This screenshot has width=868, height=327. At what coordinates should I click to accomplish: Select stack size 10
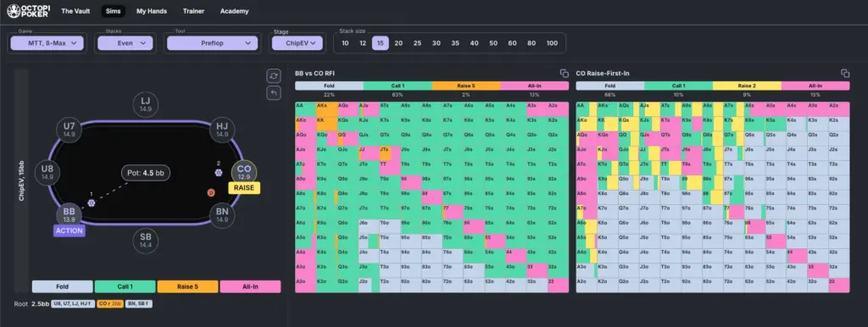click(x=345, y=43)
